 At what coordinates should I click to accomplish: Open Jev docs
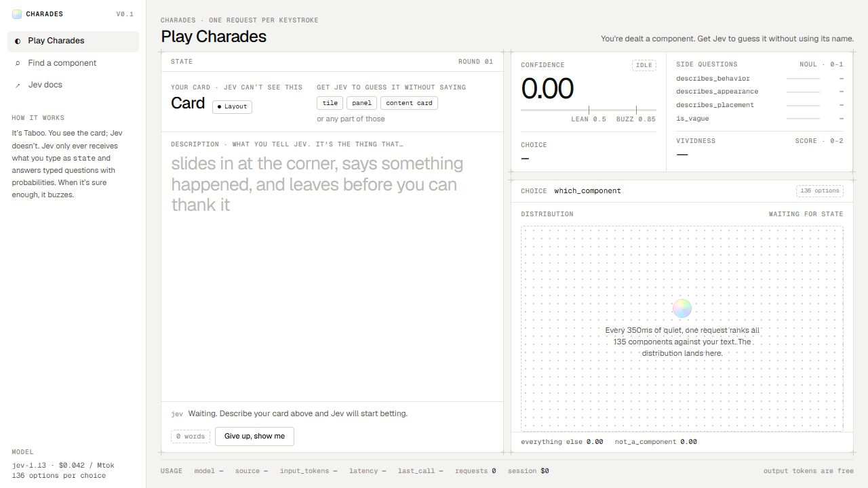tap(73, 85)
